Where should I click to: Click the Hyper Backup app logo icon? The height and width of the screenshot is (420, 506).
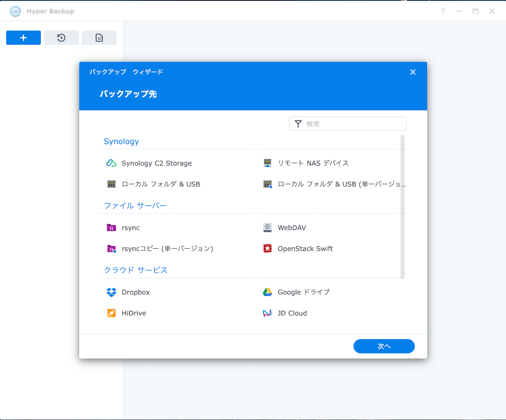click(15, 11)
